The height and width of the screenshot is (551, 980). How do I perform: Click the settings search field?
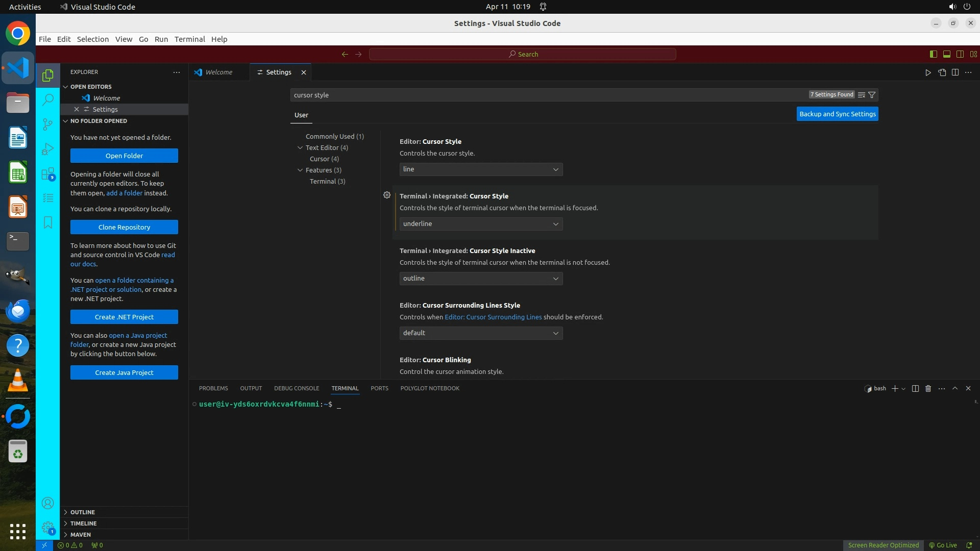(x=546, y=95)
